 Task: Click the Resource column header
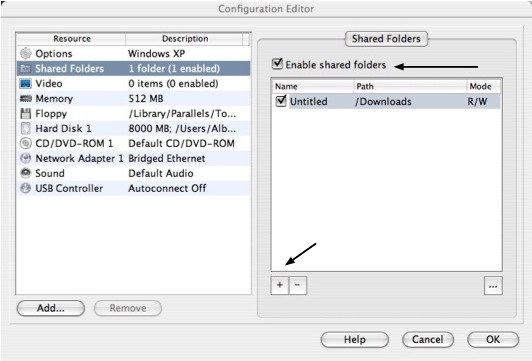(71, 39)
